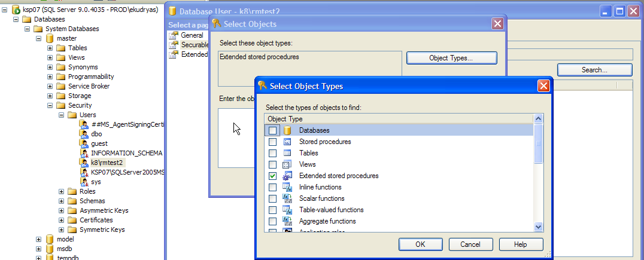
Task: Click the INFORMATION_SCHEMA user icon
Action: [x=84, y=153]
